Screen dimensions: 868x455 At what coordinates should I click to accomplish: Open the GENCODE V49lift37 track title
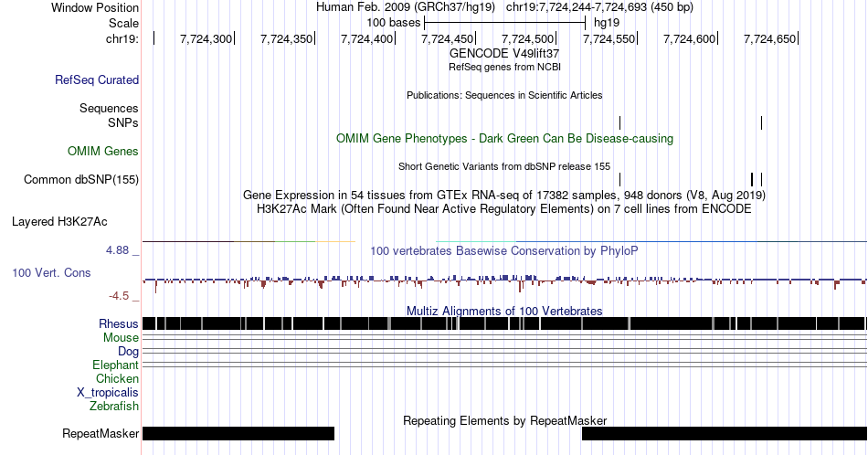pos(504,54)
